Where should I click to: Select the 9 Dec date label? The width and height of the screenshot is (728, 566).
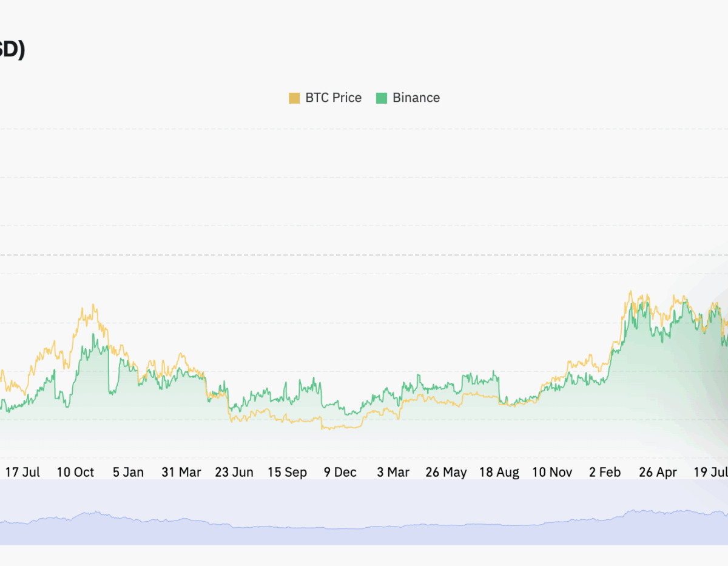pos(340,472)
